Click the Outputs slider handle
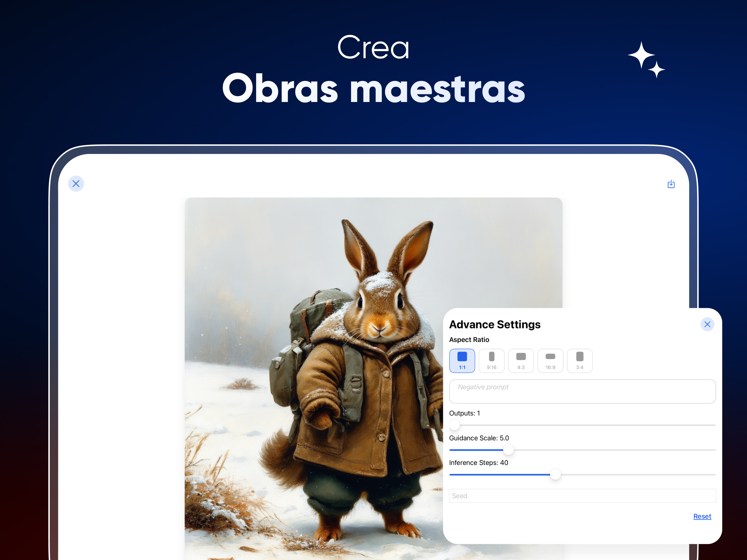The width and height of the screenshot is (747, 560). point(454,425)
